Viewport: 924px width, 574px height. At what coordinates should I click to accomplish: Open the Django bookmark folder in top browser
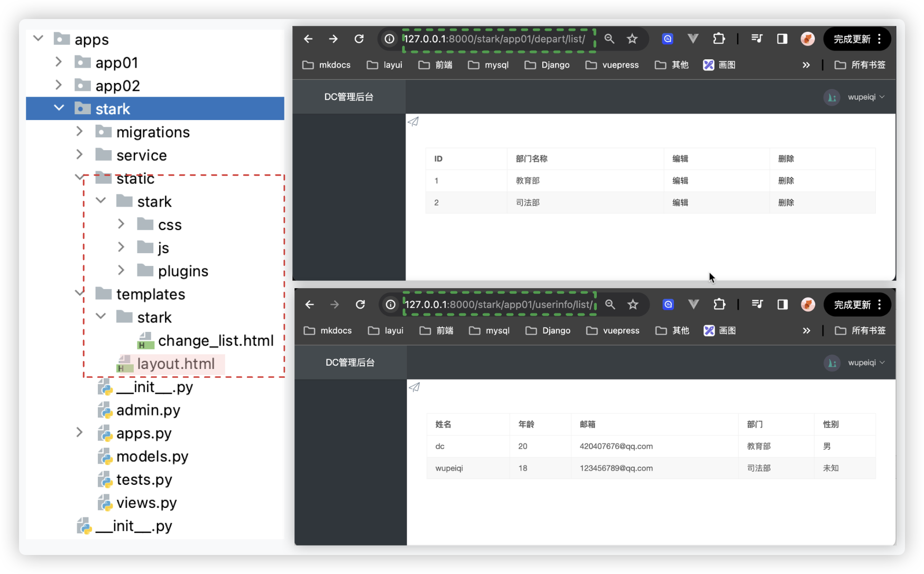547,65
